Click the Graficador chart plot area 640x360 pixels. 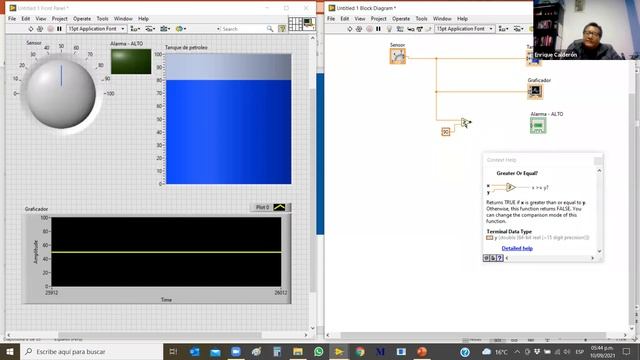(166, 251)
